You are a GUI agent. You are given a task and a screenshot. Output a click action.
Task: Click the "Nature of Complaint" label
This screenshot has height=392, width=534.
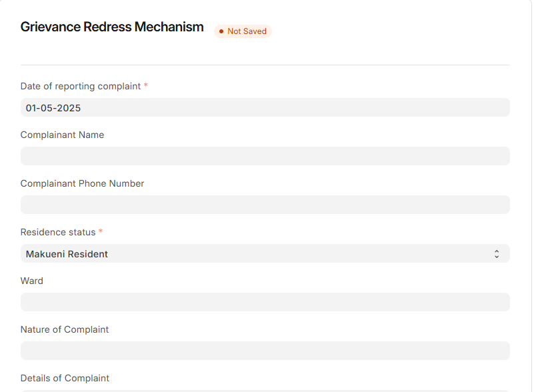pos(65,329)
